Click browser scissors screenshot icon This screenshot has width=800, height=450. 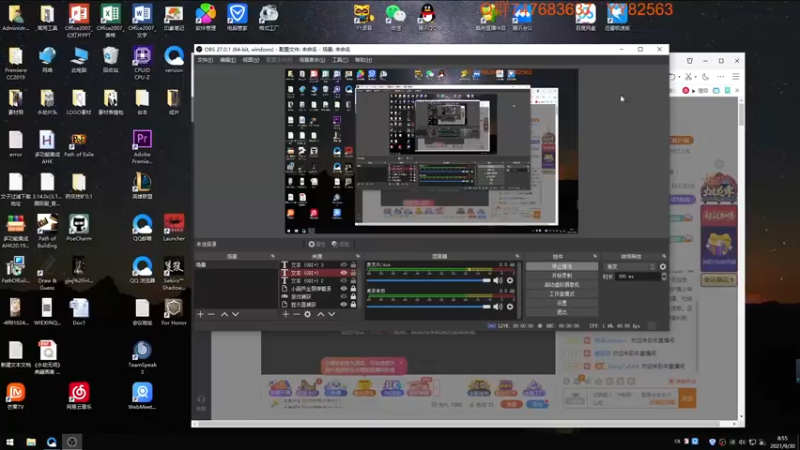pyautogui.click(x=689, y=77)
